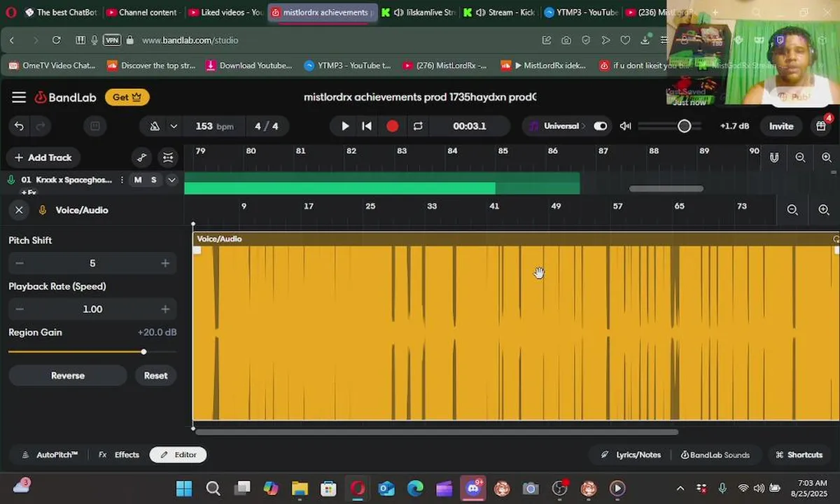This screenshot has width=840, height=504.
Task: Click the editor horizontal scrollbar
Action: (x=437, y=432)
